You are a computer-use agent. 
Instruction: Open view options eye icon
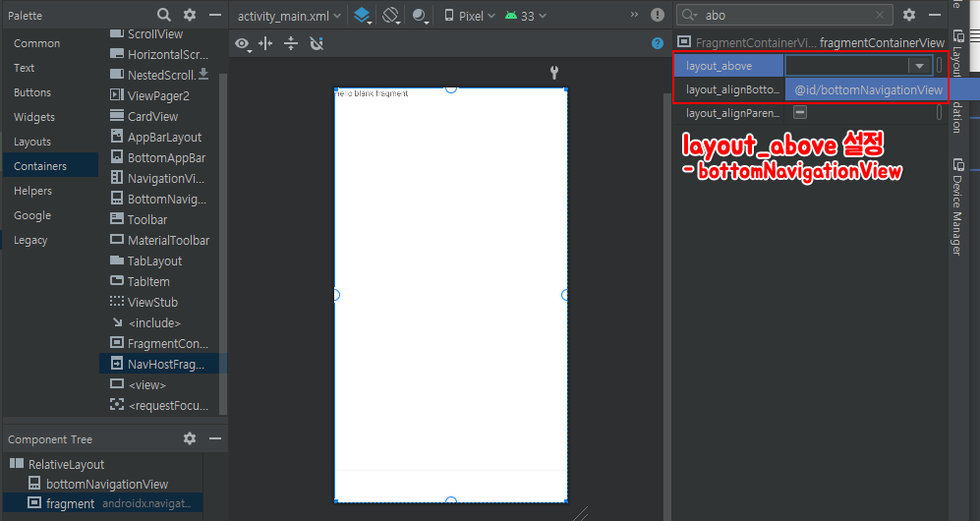[243, 43]
